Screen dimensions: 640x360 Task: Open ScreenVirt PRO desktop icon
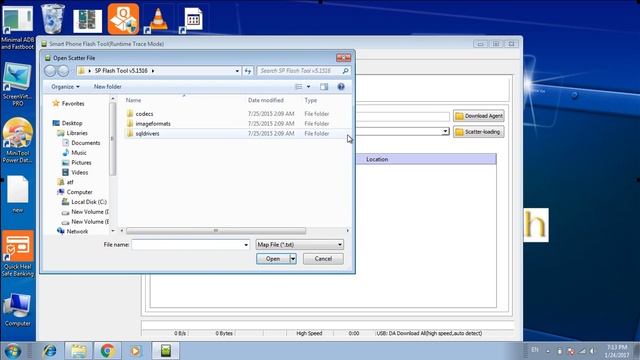coord(18,84)
